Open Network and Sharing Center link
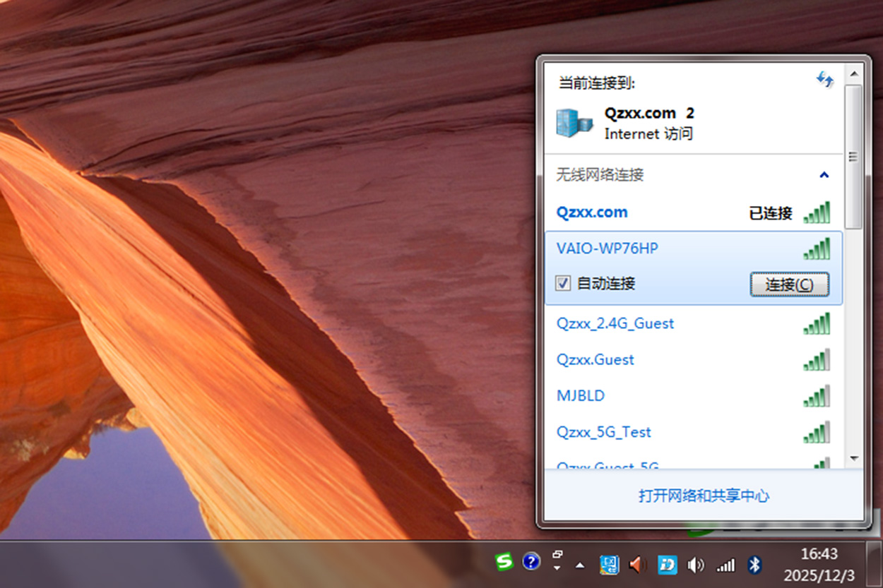This screenshot has width=883, height=588. pyautogui.click(x=704, y=496)
